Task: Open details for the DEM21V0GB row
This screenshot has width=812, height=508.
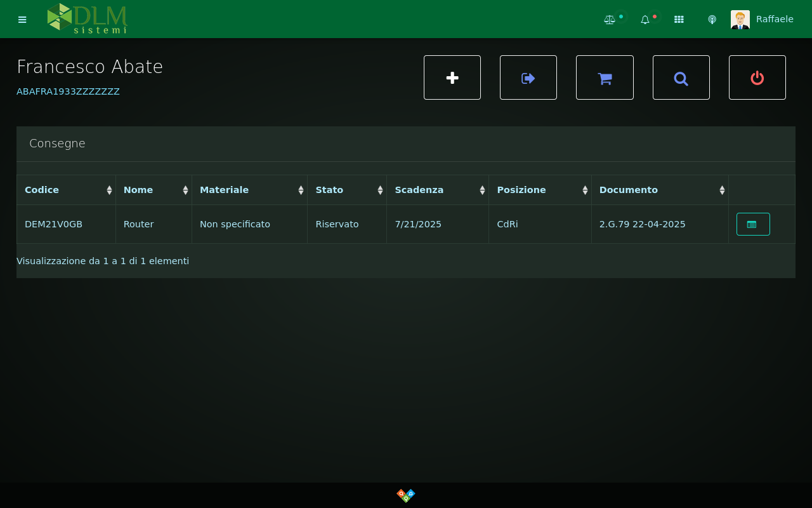Action: coord(752,224)
